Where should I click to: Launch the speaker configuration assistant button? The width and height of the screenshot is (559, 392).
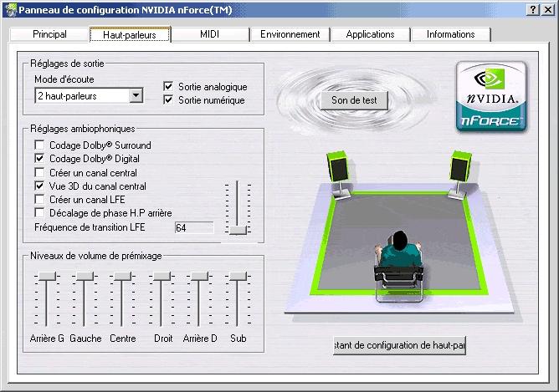pos(399,345)
